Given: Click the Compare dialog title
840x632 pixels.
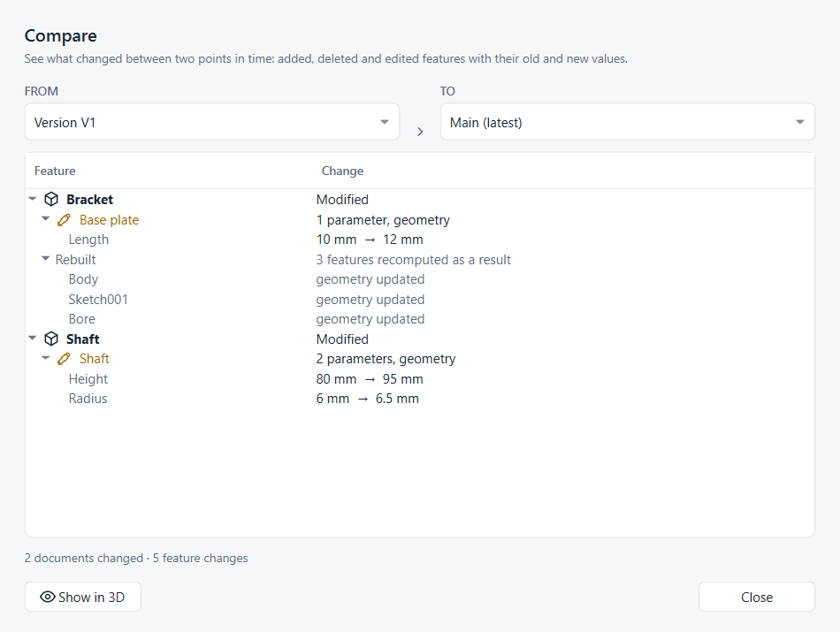Looking at the screenshot, I should [60, 36].
